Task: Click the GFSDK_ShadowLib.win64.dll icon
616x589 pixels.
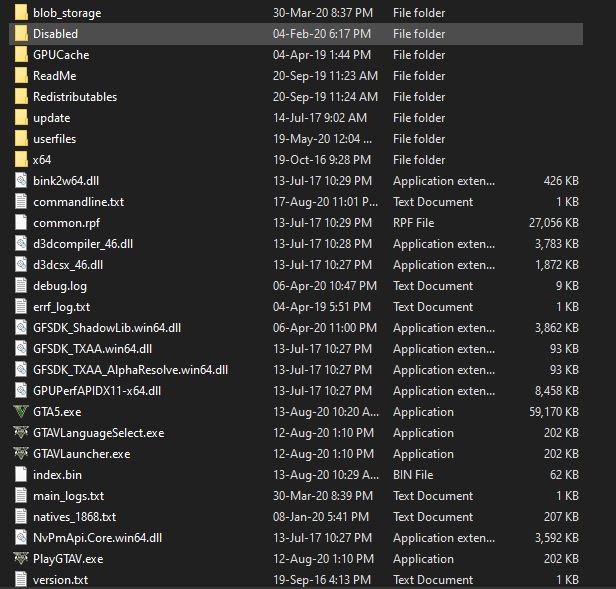Action: point(21,328)
